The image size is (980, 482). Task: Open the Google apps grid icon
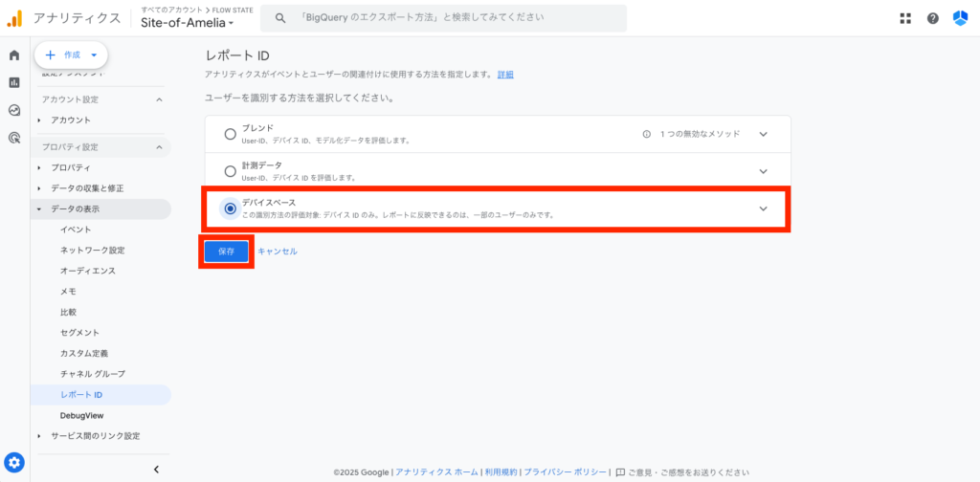pos(906,18)
